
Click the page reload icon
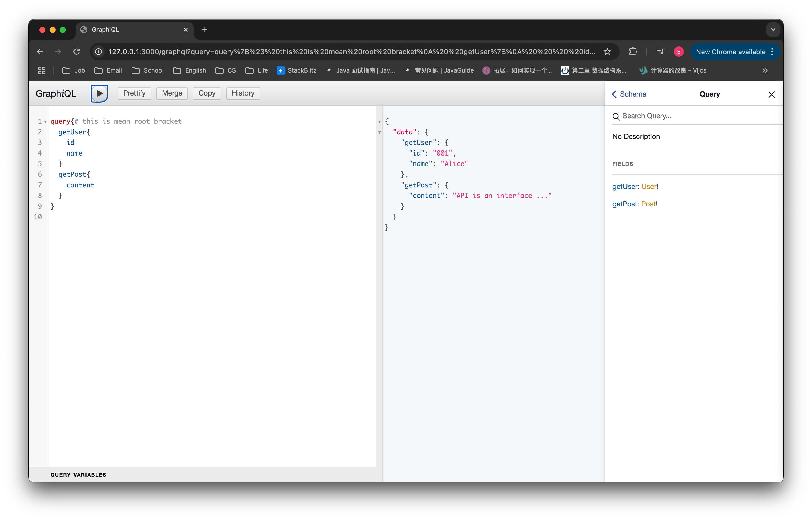(77, 52)
